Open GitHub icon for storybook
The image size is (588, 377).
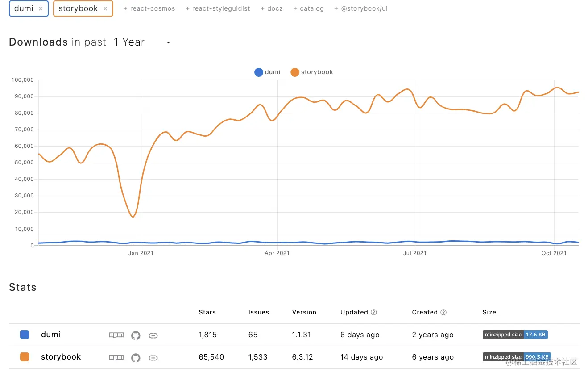(x=136, y=357)
